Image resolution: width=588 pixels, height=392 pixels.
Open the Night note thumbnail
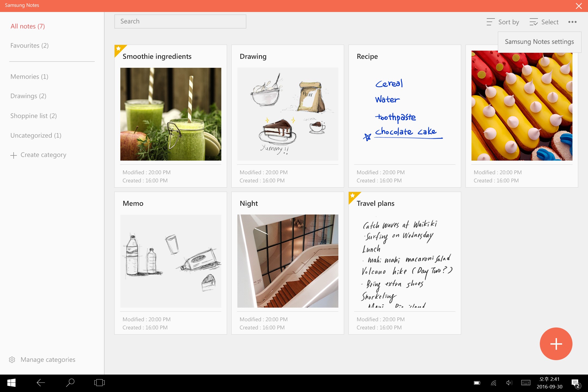pos(288,261)
